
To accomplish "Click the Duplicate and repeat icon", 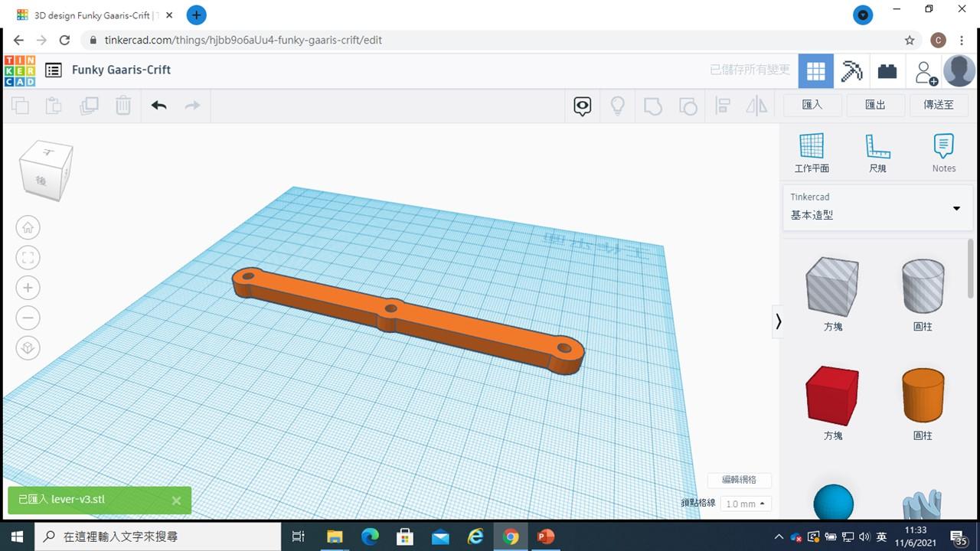I will pyautogui.click(x=89, y=106).
